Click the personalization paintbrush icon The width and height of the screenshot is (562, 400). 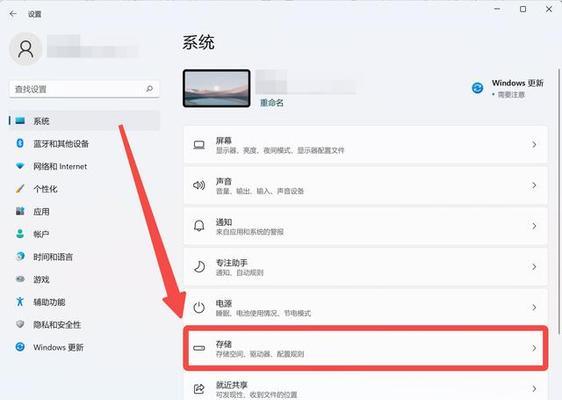(20, 189)
